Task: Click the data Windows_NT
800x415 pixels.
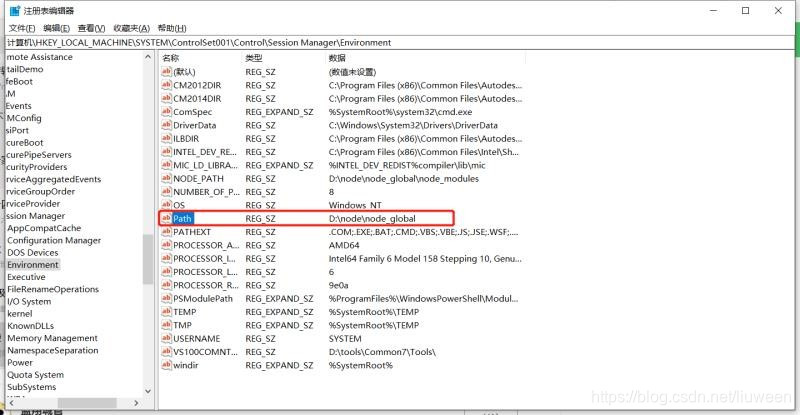Action: [x=355, y=205]
